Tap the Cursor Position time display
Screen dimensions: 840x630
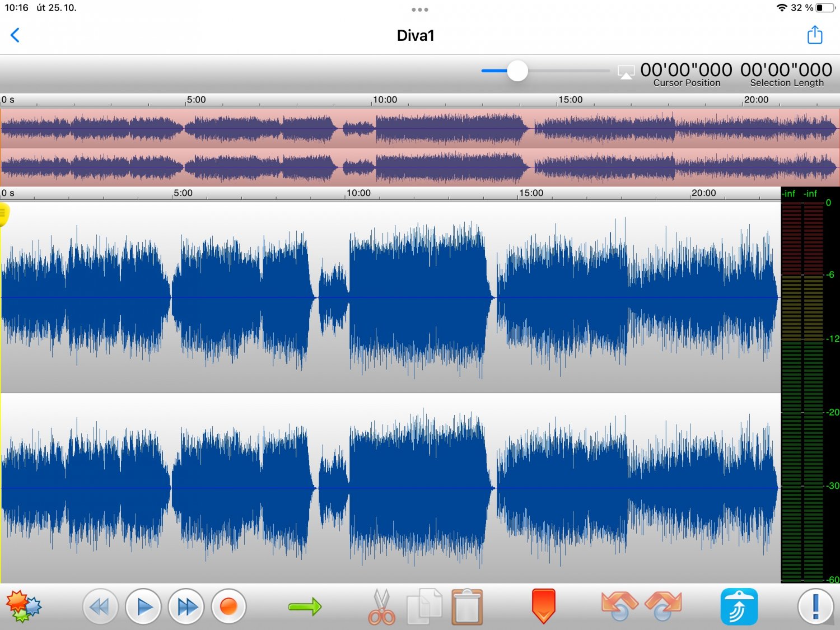point(686,74)
